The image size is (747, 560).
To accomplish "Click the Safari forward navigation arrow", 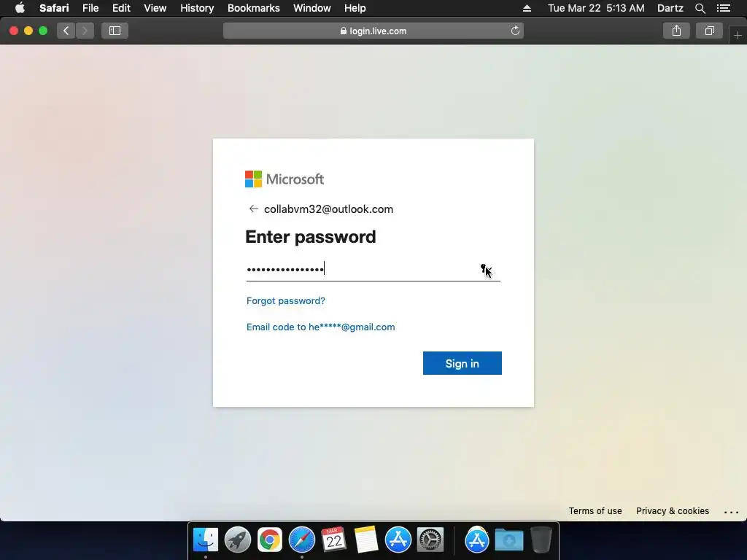I will pyautogui.click(x=85, y=31).
